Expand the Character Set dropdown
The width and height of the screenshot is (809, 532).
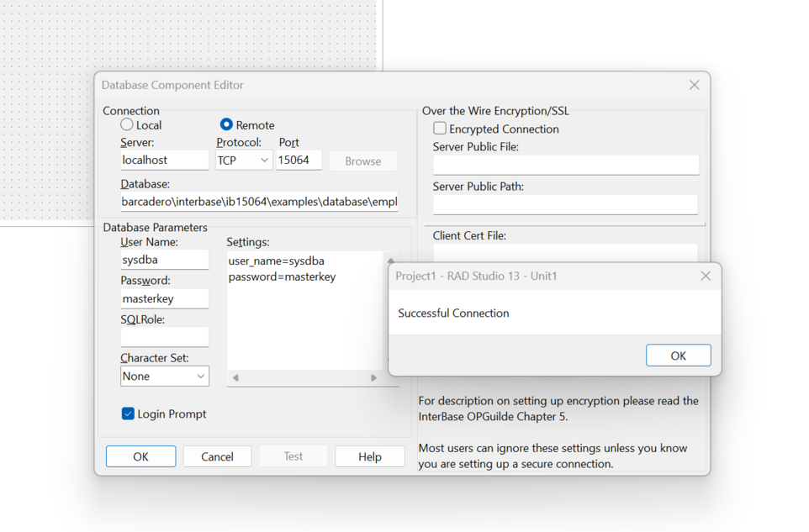click(165, 377)
